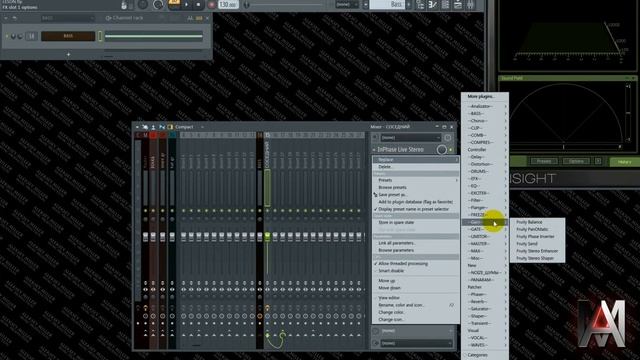Click the mixer menu arrow icon
This screenshot has width=640, height=360.
point(137,127)
